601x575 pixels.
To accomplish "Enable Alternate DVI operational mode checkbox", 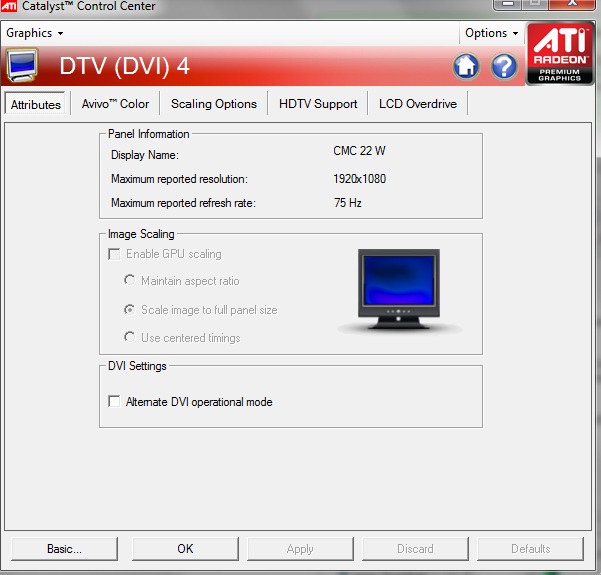I will [x=114, y=401].
